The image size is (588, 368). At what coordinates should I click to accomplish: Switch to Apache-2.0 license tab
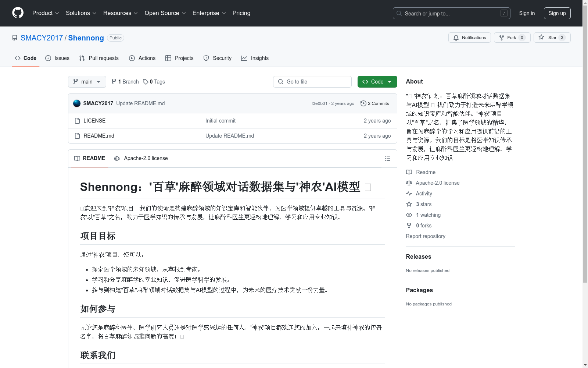(141, 158)
